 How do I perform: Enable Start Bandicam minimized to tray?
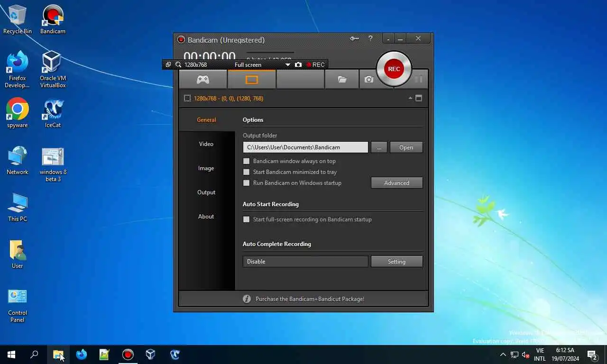[246, 172]
